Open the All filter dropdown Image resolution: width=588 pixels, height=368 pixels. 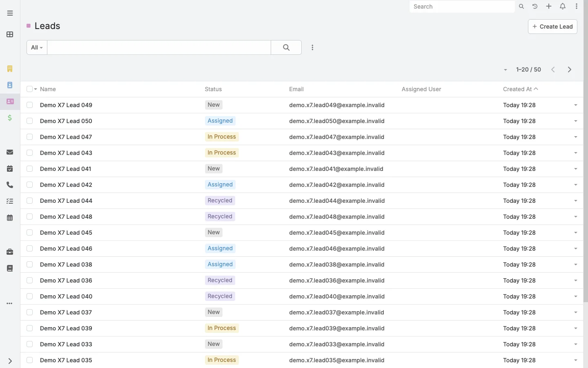(x=37, y=47)
